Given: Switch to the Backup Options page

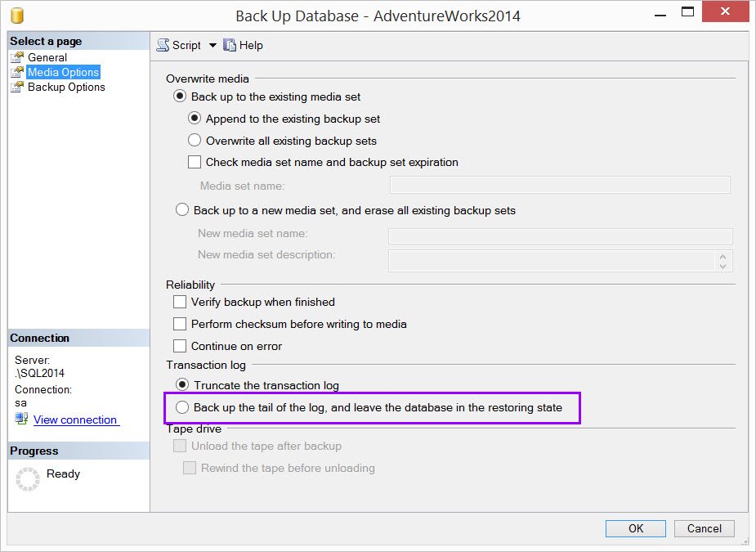Looking at the screenshot, I should [x=66, y=87].
